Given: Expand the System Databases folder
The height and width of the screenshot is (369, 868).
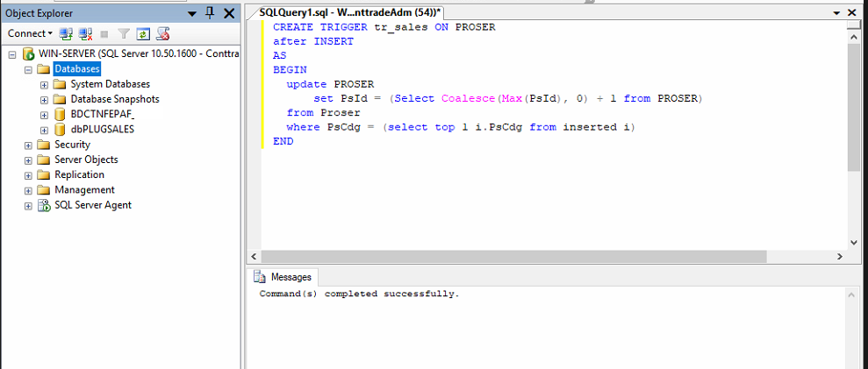Looking at the screenshot, I should pos(44,84).
